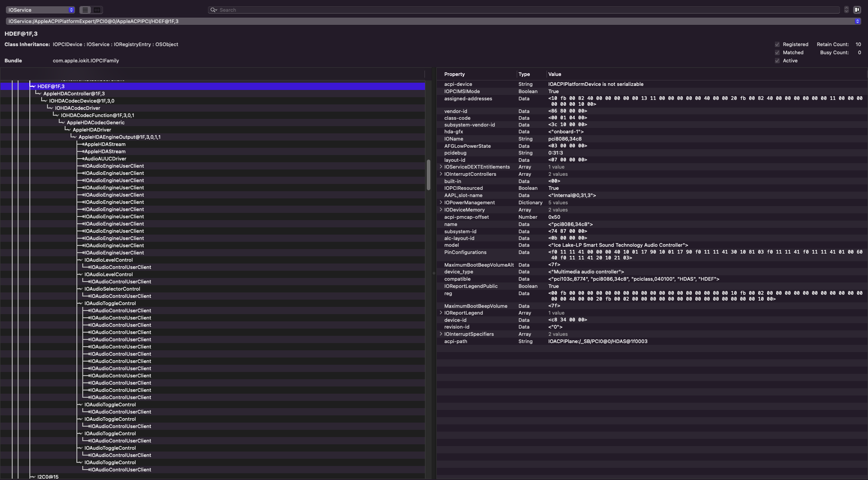
Task: Select the HDEF@1F,3 tree row
Action: (212, 86)
